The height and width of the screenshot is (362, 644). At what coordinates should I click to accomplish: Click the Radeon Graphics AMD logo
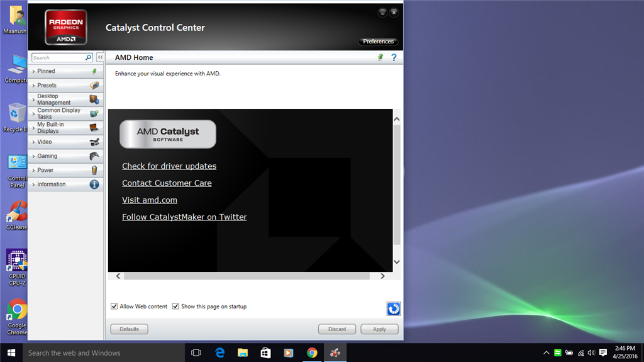[65, 27]
